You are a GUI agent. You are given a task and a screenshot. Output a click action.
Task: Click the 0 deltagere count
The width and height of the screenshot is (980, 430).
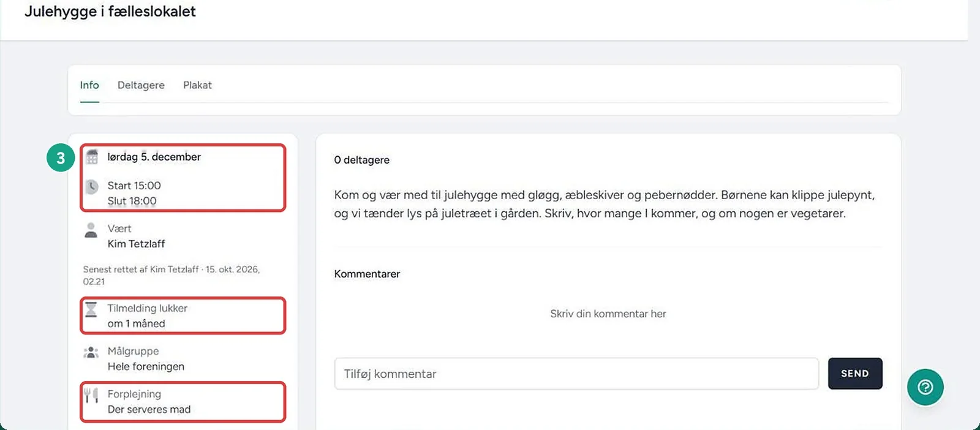coord(361,160)
